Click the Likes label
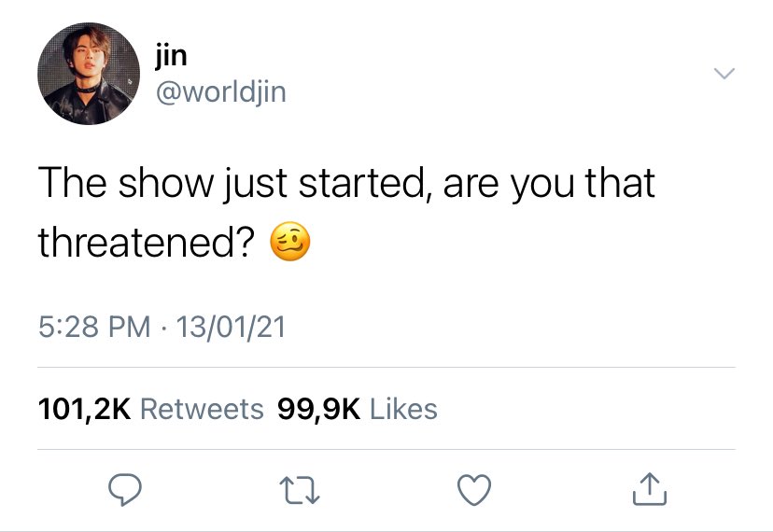 (403, 409)
